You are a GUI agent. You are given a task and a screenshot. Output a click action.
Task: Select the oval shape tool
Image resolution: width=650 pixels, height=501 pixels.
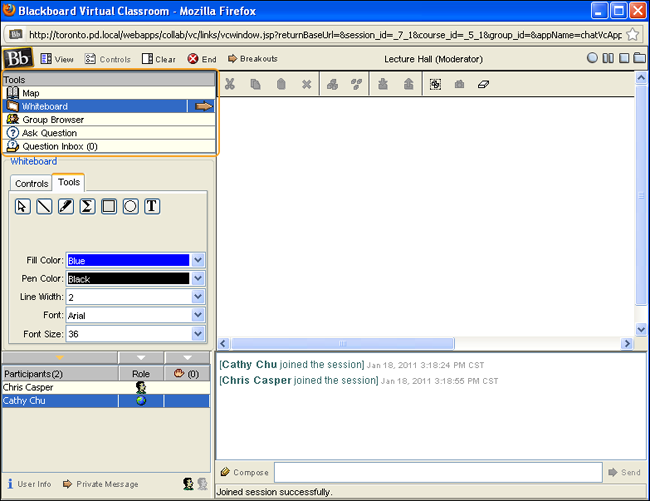coord(130,206)
